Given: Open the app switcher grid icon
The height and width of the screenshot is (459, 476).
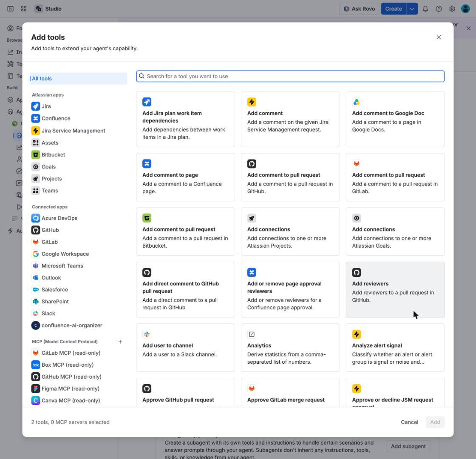Looking at the screenshot, I should [24, 9].
